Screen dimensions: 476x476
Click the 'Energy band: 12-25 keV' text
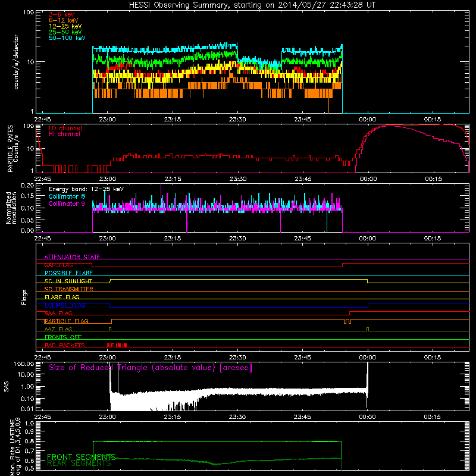tap(86, 189)
